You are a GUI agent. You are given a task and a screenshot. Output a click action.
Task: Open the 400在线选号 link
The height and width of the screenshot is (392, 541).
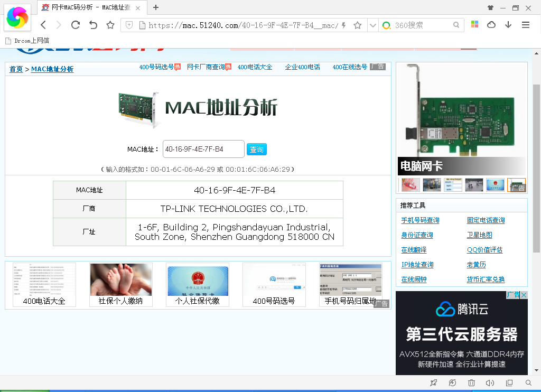[x=350, y=67]
